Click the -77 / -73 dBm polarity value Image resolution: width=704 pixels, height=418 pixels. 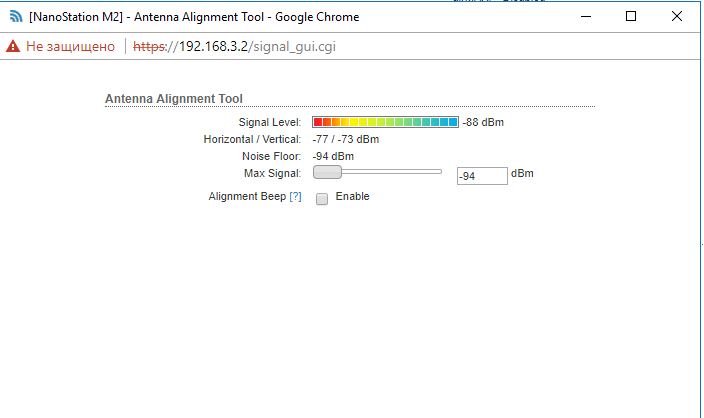(346, 139)
